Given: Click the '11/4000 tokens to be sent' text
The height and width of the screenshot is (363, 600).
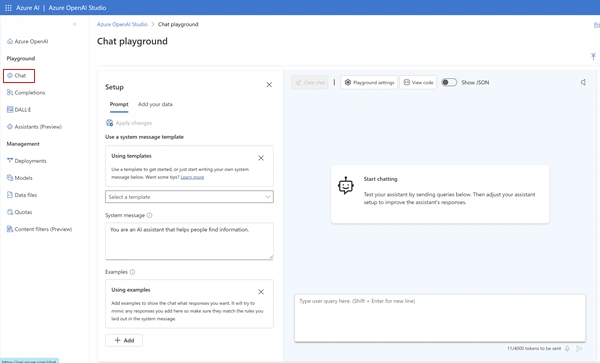Looking at the screenshot, I should click(x=534, y=348).
